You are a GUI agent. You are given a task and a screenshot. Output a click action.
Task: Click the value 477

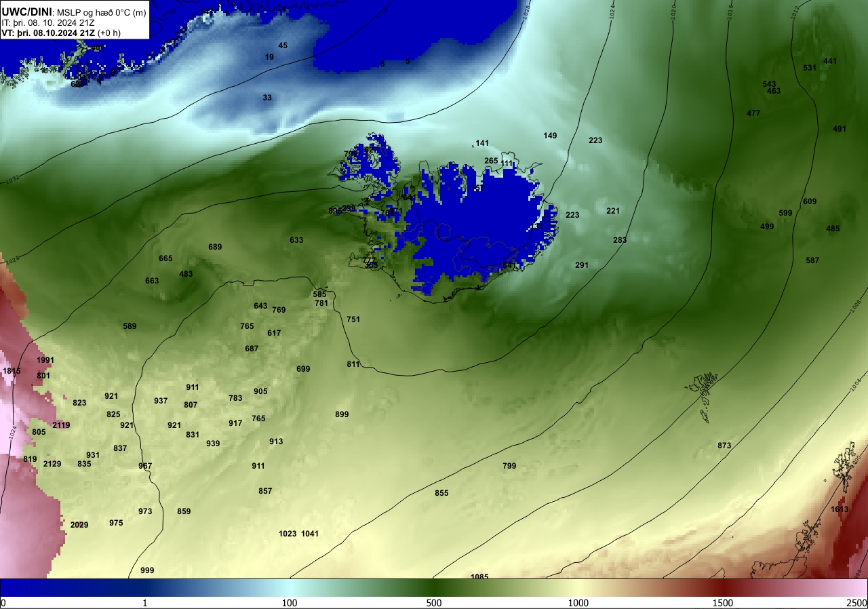(753, 113)
